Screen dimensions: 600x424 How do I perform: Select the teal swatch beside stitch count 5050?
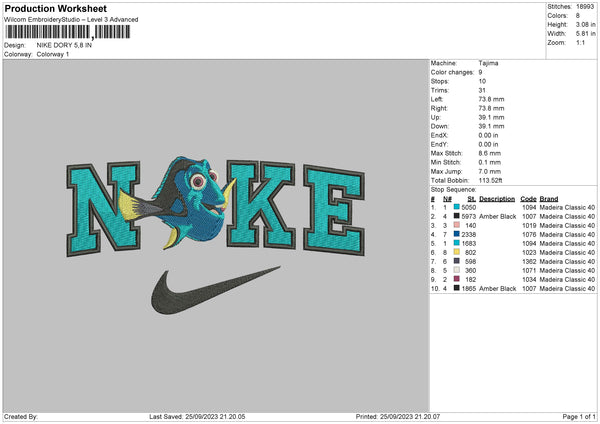click(457, 207)
